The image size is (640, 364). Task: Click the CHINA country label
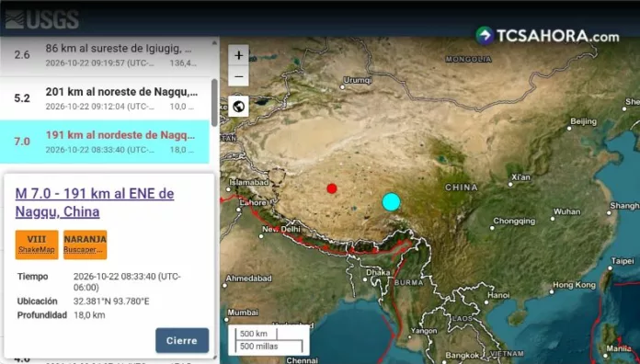click(462, 188)
